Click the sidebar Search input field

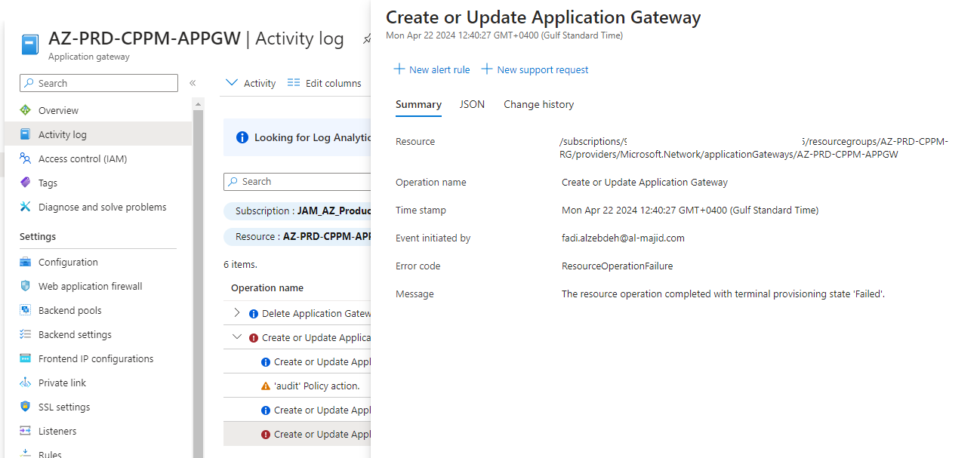click(x=99, y=83)
